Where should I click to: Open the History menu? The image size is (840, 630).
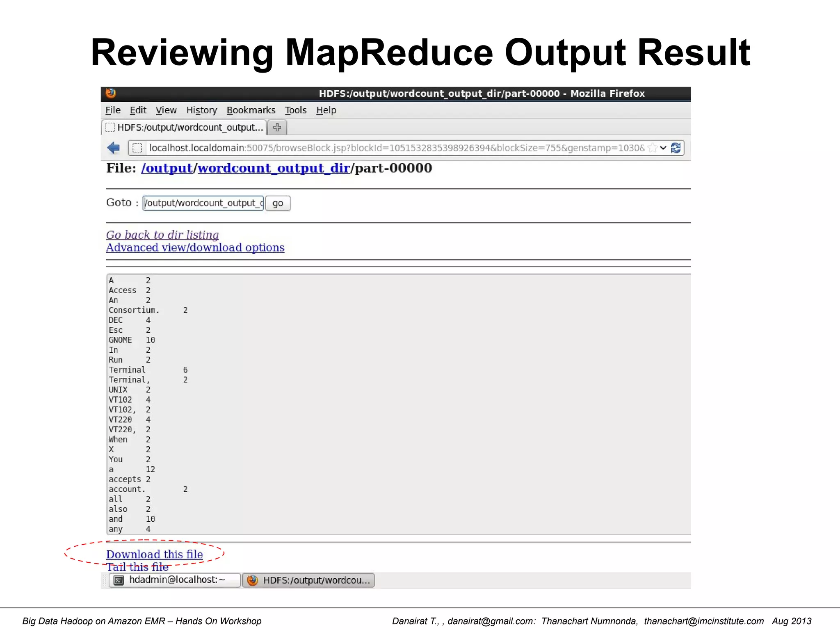click(201, 110)
